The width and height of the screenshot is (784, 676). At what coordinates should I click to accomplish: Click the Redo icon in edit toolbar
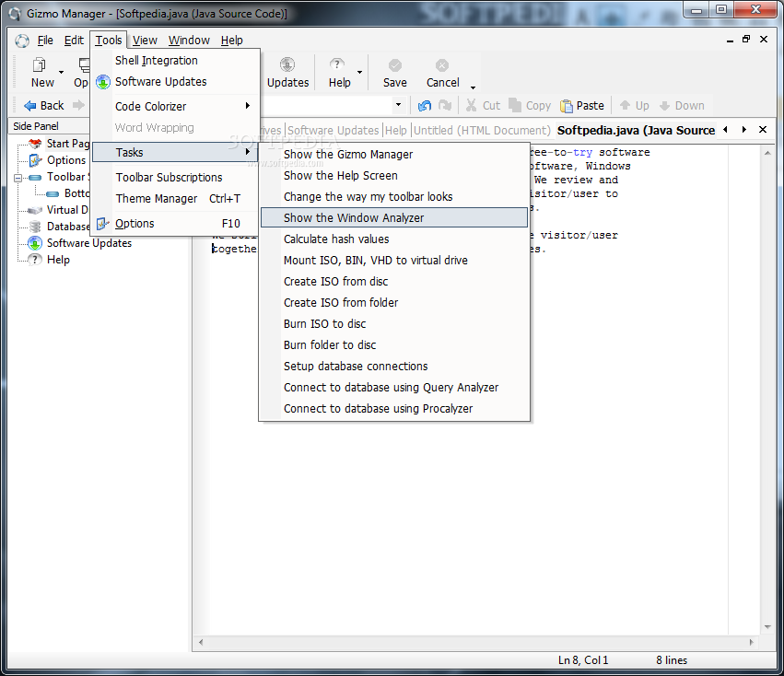pyautogui.click(x=445, y=106)
